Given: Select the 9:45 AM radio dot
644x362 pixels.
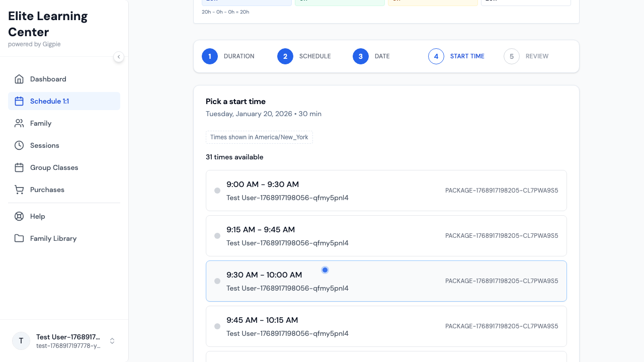Looking at the screenshot, I should point(217,326).
